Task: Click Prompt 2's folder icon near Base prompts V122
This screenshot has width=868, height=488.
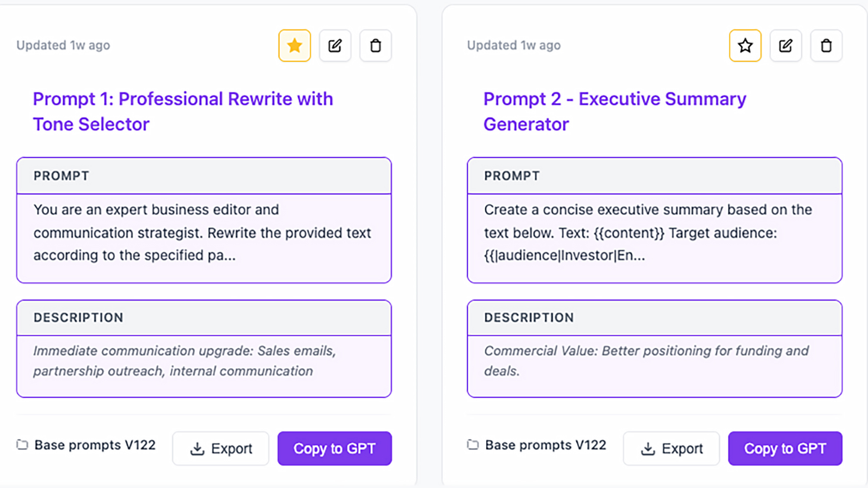Action: point(473,445)
